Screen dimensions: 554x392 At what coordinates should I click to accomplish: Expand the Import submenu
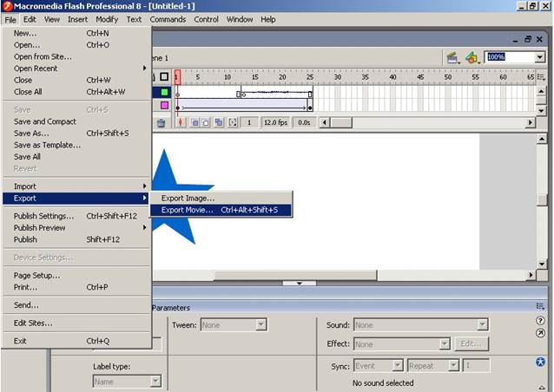77,186
